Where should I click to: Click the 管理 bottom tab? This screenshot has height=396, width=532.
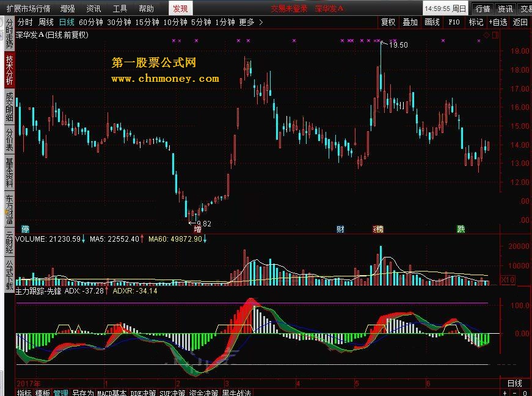coord(60,393)
